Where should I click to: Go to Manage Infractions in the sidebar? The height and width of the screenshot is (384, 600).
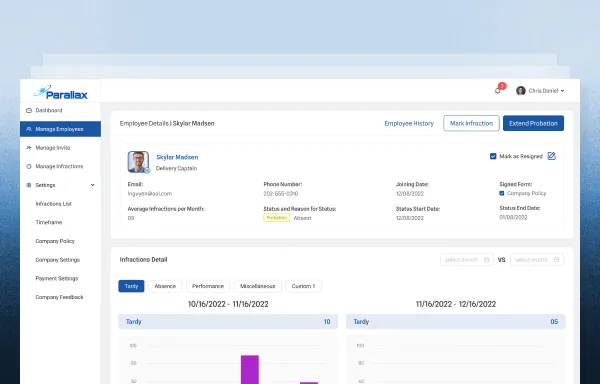[x=60, y=166]
